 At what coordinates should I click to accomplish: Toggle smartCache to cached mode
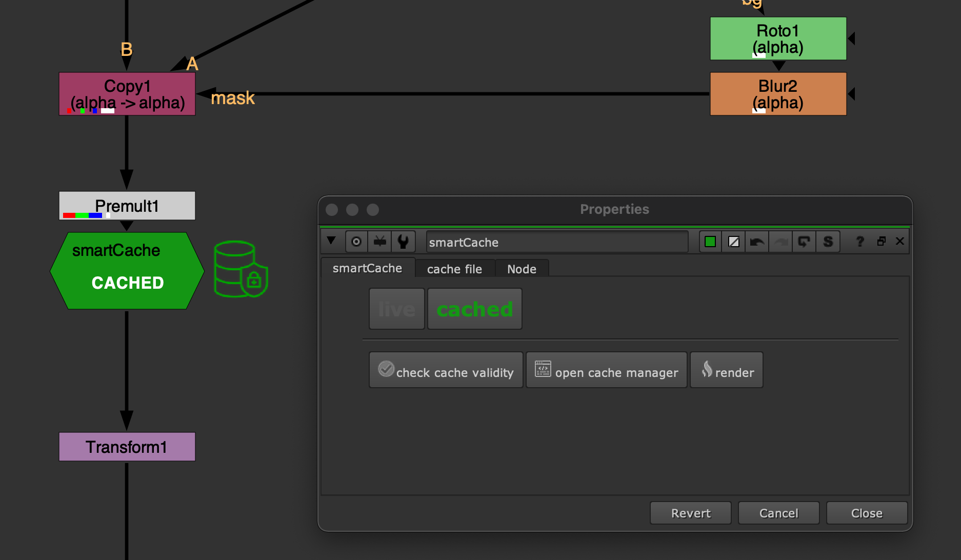pos(474,309)
